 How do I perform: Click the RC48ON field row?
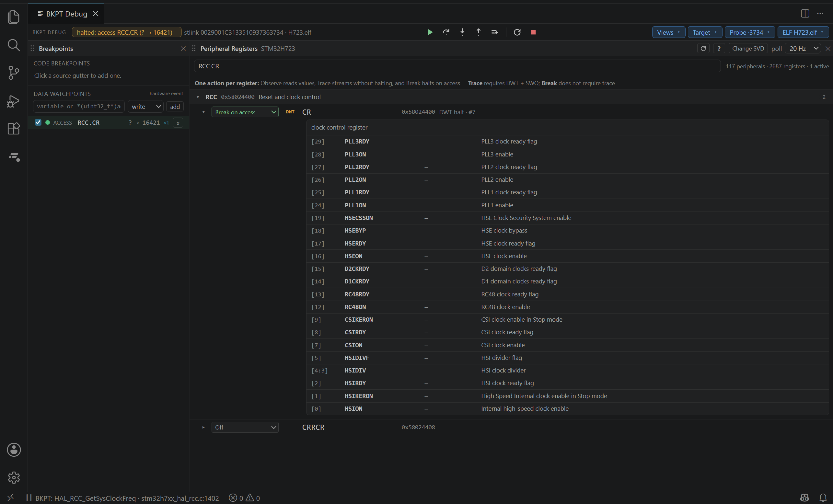[x=567, y=307]
